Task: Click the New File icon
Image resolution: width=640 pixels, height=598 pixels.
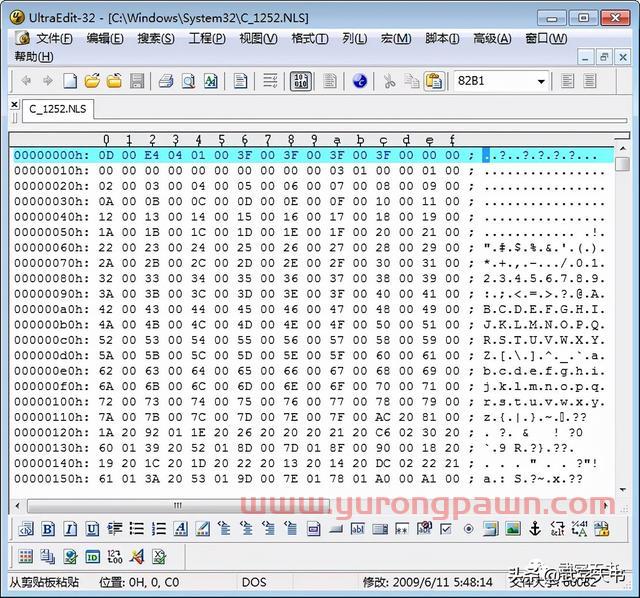Action: point(70,81)
